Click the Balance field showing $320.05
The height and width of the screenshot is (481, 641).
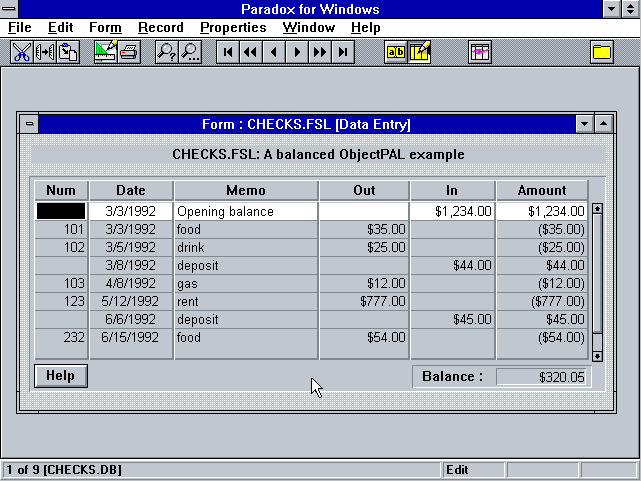pyautogui.click(x=542, y=377)
